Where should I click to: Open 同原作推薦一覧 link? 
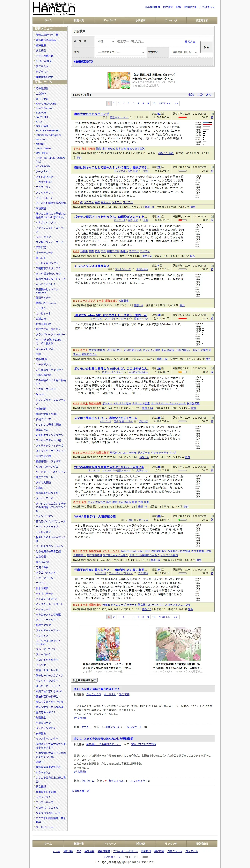(81, 791)
